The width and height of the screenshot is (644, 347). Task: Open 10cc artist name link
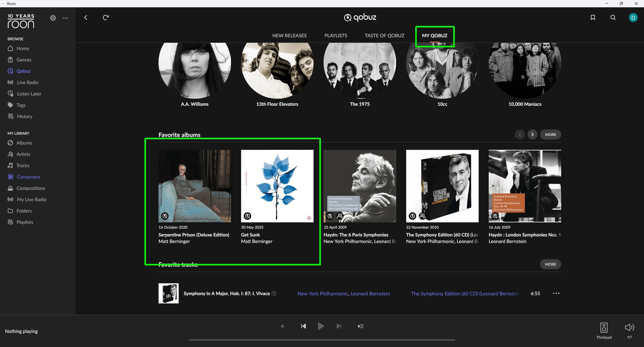pyautogui.click(x=442, y=104)
